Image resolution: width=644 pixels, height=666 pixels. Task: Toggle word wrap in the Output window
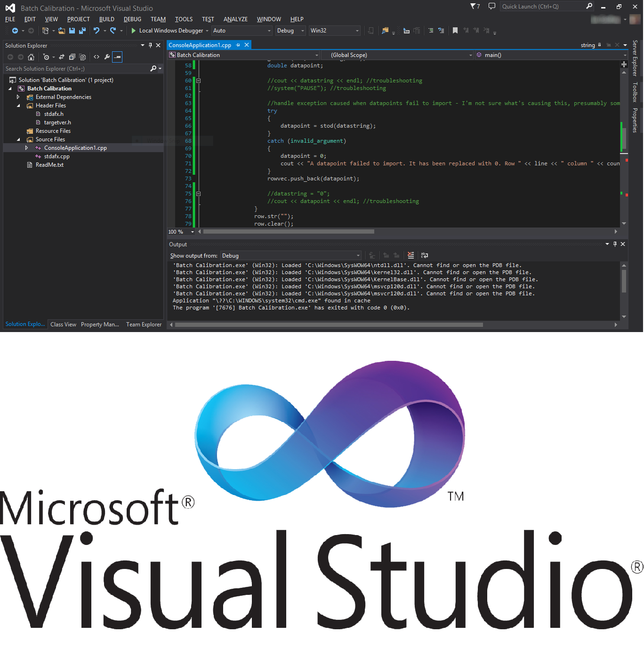425,255
